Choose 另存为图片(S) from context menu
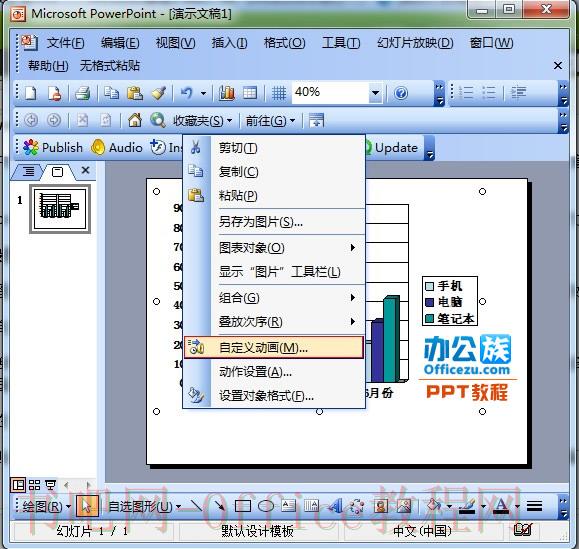579x549 pixels. pos(274,222)
